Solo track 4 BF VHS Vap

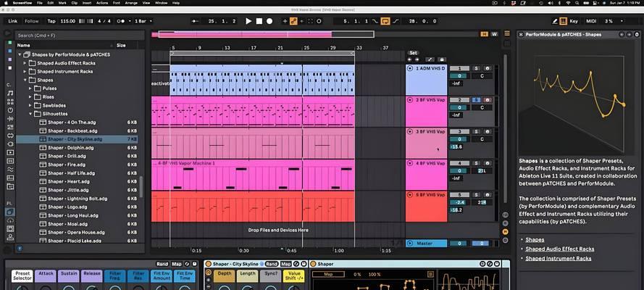(476, 163)
